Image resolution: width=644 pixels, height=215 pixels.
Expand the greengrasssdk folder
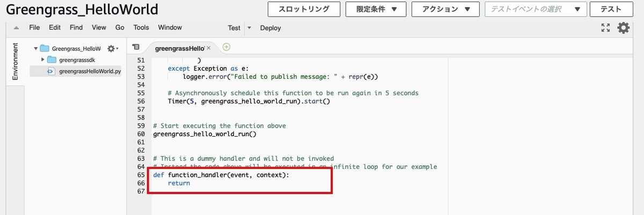pos(42,60)
